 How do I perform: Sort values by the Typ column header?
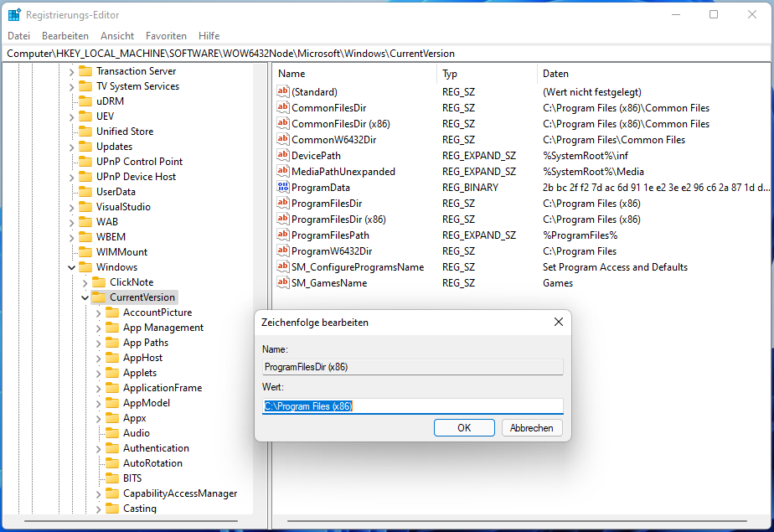(487, 74)
